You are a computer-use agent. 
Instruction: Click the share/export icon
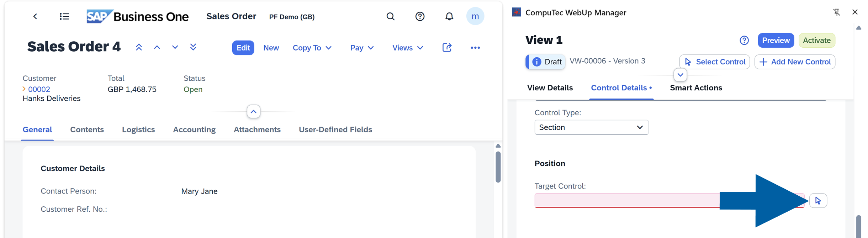click(447, 47)
